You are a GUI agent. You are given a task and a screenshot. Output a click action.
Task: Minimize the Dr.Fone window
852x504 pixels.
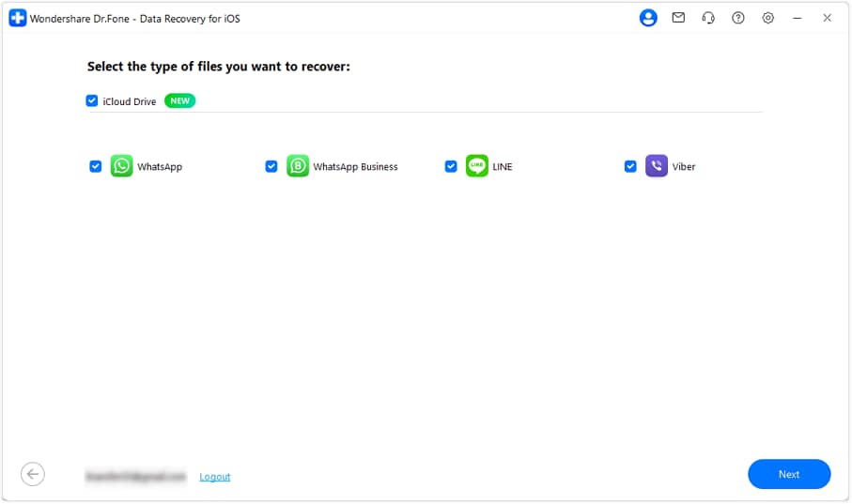point(798,18)
